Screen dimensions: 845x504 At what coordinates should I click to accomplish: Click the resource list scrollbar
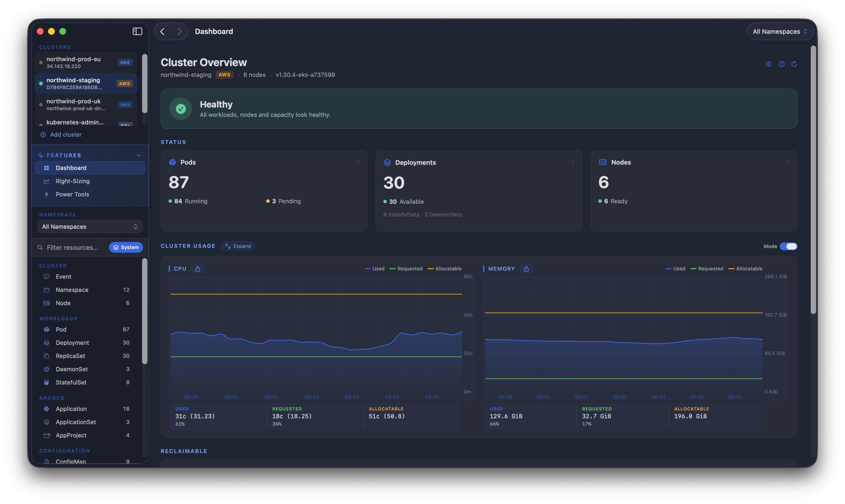[145, 311]
